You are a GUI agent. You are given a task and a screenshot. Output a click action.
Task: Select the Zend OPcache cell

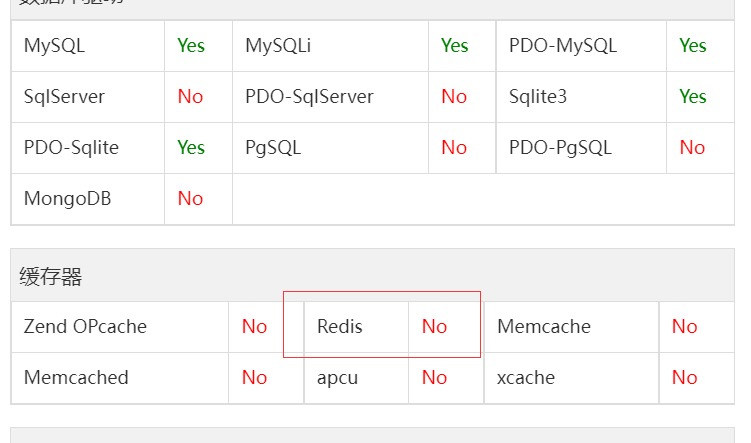pyautogui.click(x=120, y=327)
